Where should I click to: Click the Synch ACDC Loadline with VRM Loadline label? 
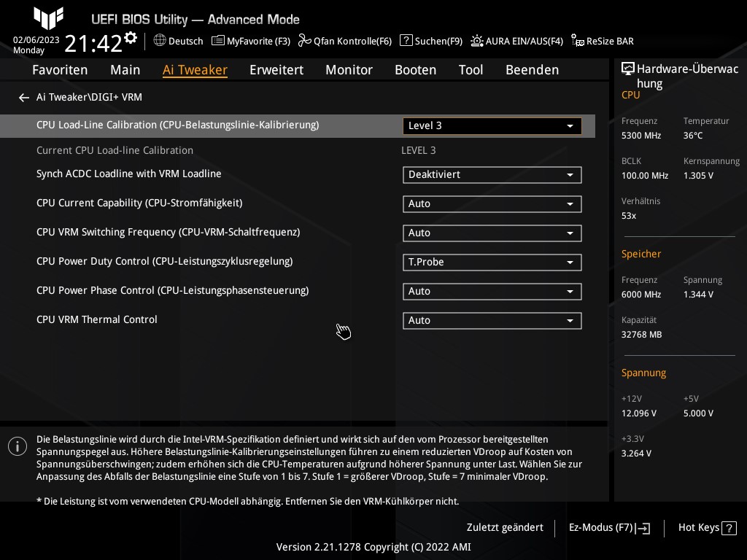[x=128, y=174]
